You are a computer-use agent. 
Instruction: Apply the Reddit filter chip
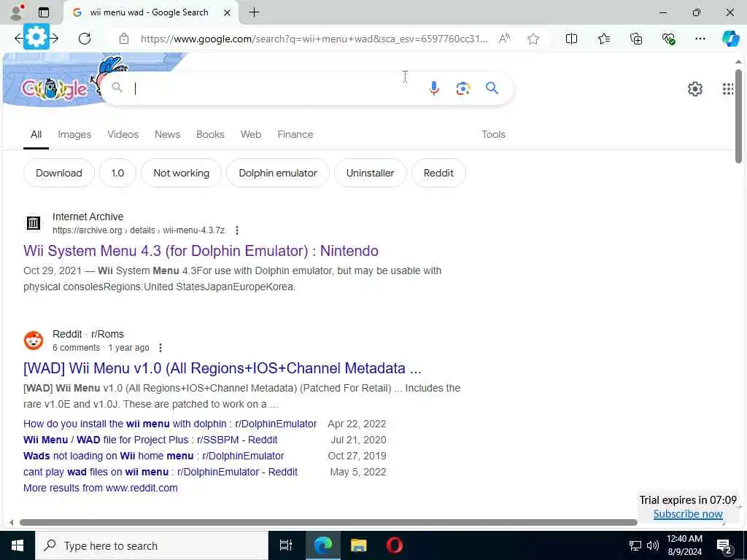tap(438, 173)
